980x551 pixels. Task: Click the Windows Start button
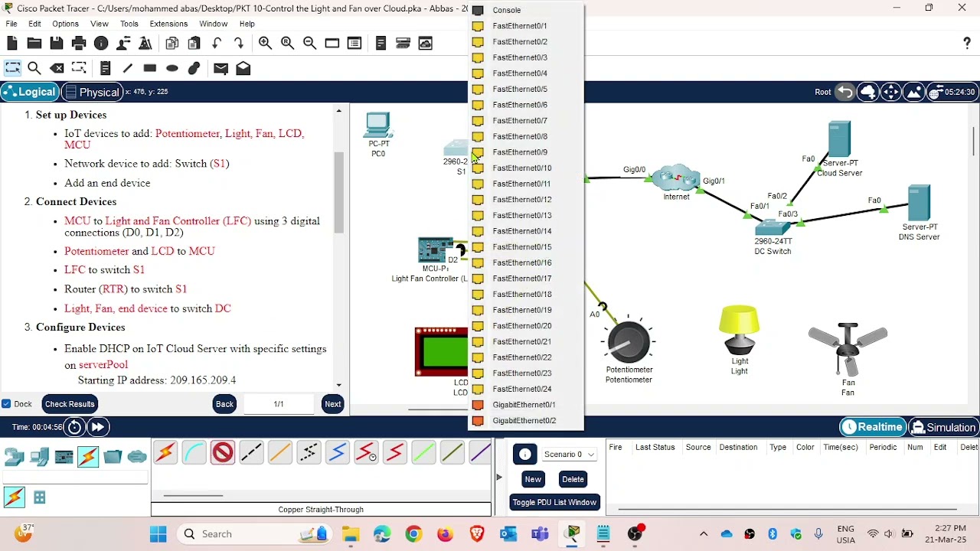(x=158, y=534)
